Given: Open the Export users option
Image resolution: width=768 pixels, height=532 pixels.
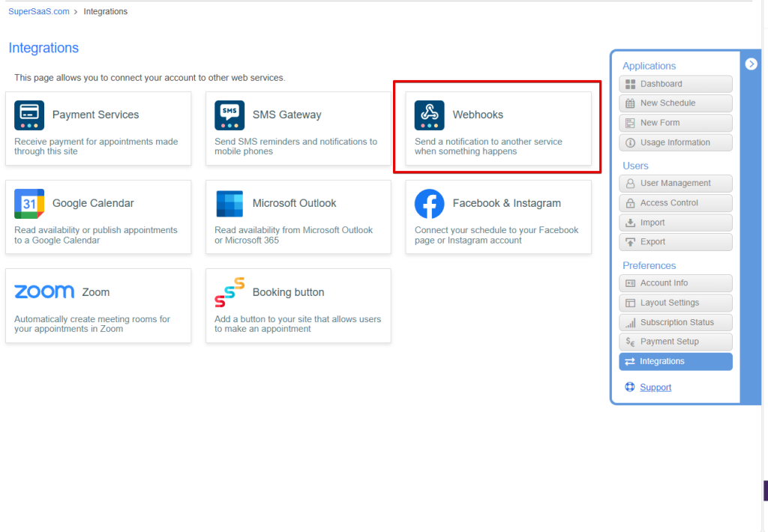Looking at the screenshot, I should click(675, 242).
